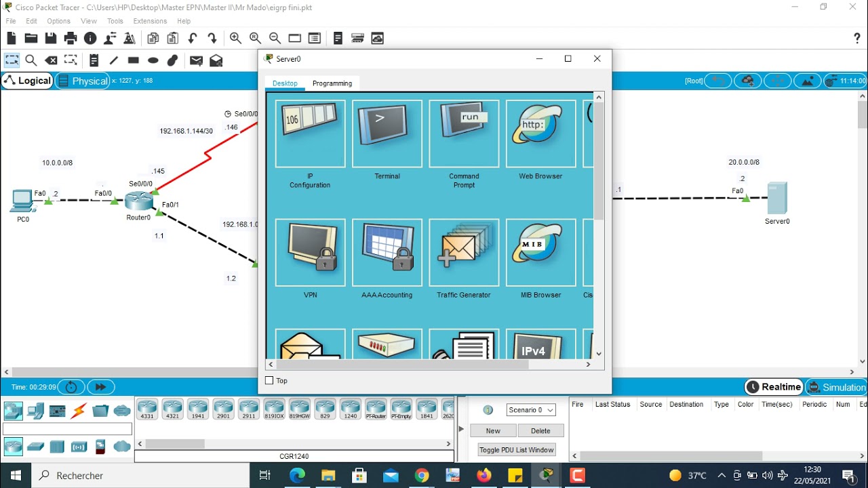Open the Edit menu
The height and width of the screenshot is (488, 868).
(31, 21)
